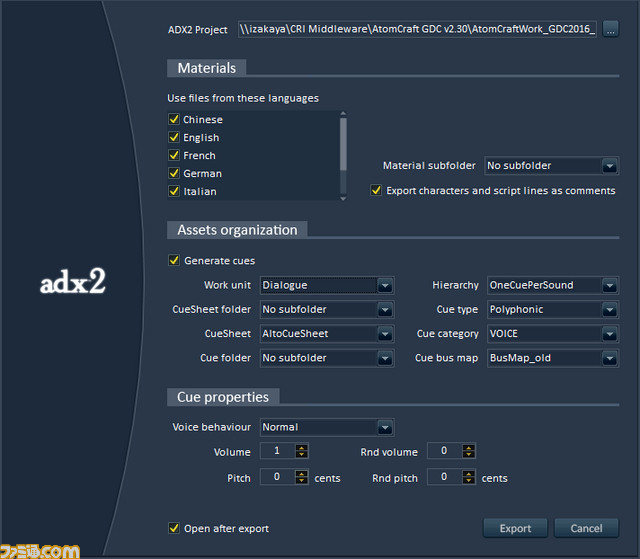
Task: Decrease Rnd volume with the down arrow
Action: [x=469, y=455]
